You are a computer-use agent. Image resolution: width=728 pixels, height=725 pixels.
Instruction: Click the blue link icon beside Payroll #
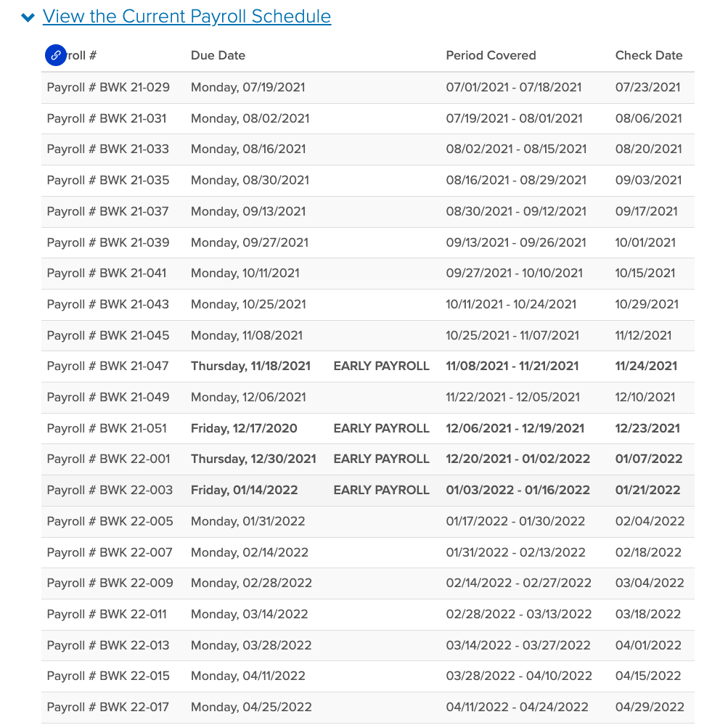(x=56, y=55)
